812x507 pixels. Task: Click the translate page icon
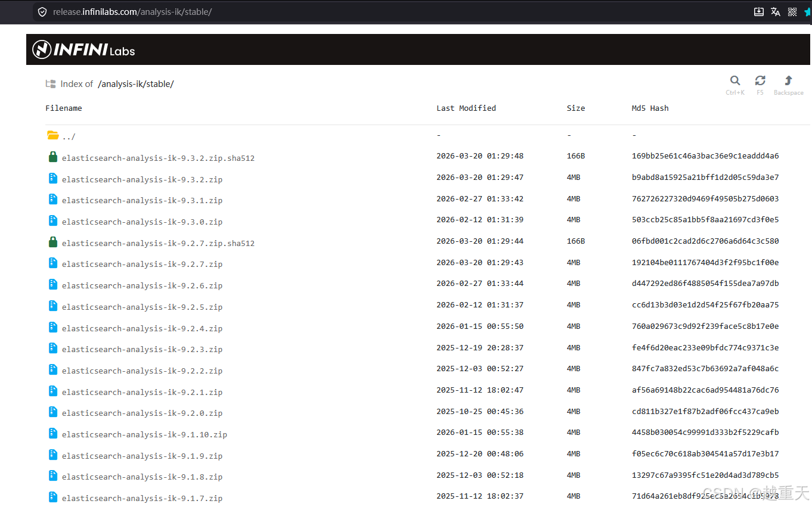(776, 12)
